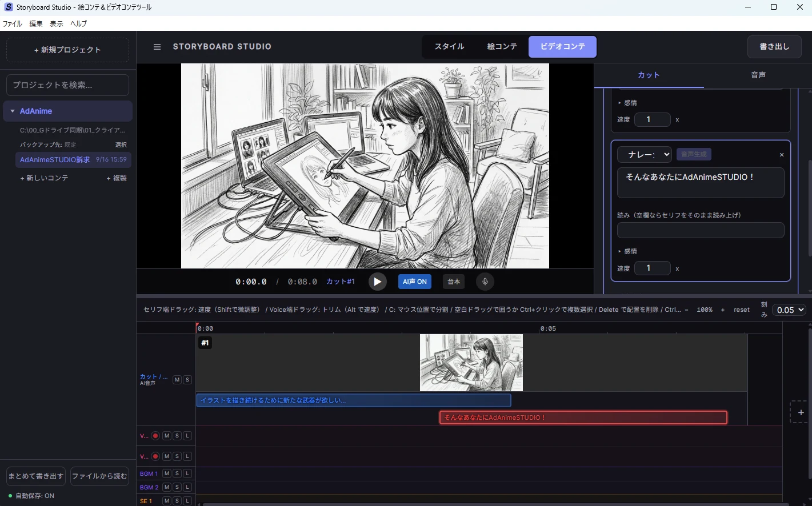Toggle the AI声 ON button
The height and width of the screenshot is (506, 812).
pos(415,282)
